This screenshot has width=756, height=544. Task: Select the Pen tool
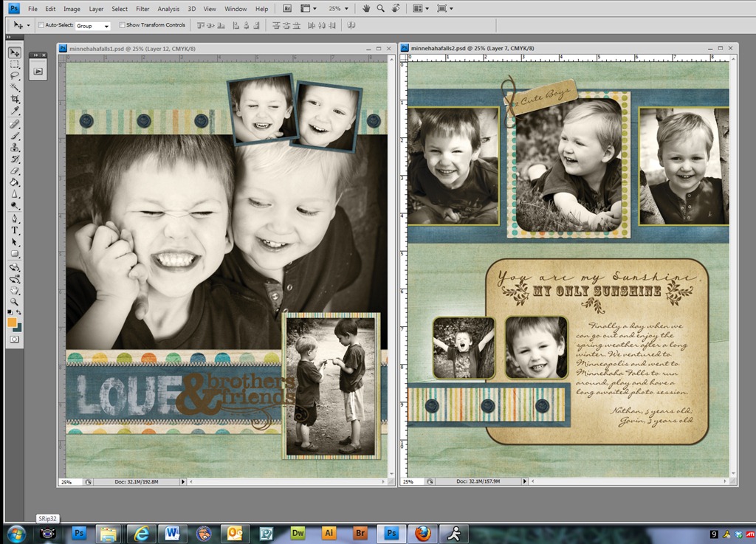[15, 218]
